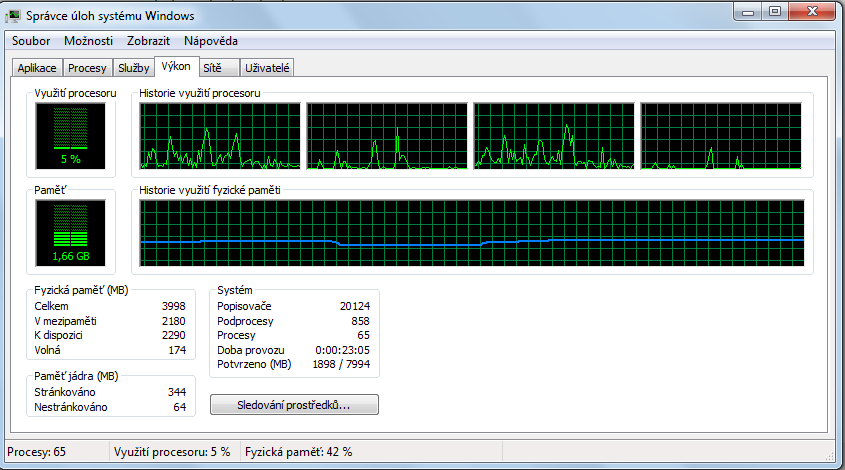Click the third CPU history graph

pyautogui.click(x=554, y=136)
